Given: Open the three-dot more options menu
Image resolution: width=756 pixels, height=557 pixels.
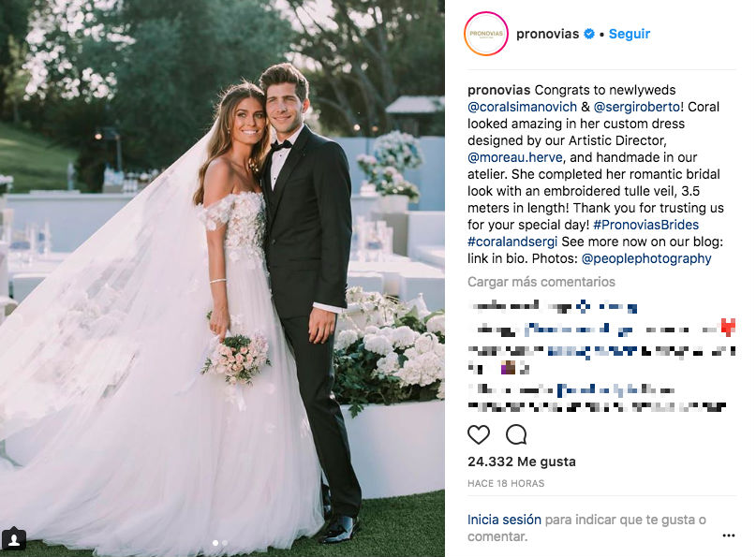Looking at the screenshot, I should [729, 535].
